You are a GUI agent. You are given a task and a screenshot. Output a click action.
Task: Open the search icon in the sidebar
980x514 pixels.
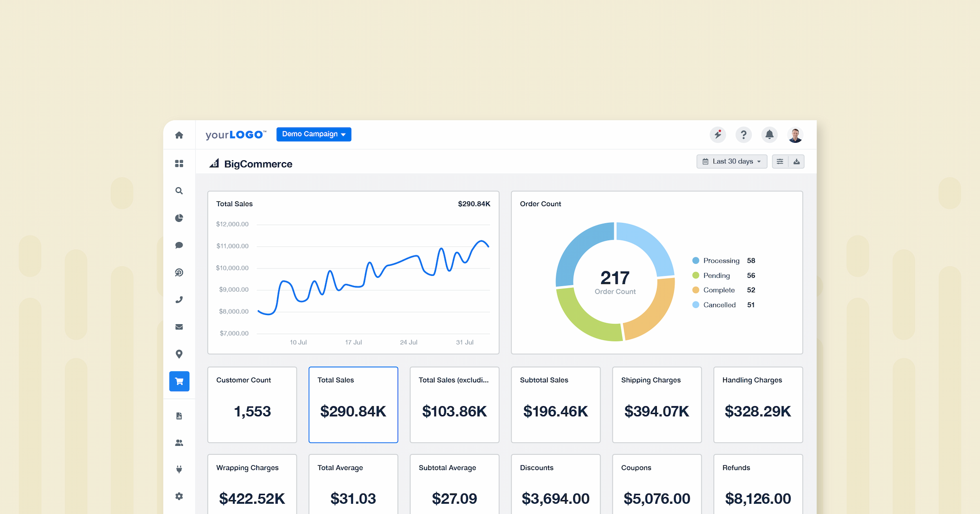pyautogui.click(x=179, y=191)
